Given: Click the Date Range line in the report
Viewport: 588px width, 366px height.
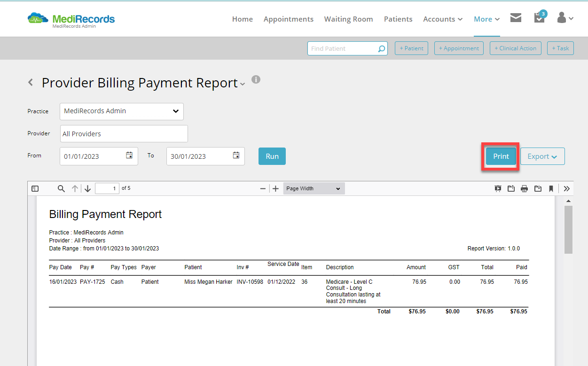Looking at the screenshot, I should (x=104, y=249).
